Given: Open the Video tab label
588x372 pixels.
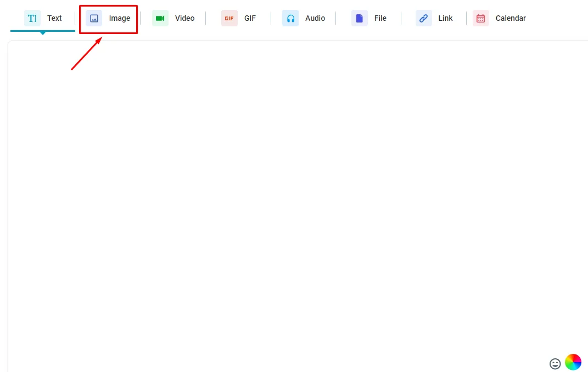Looking at the screenshot, I should coord(185,18).
